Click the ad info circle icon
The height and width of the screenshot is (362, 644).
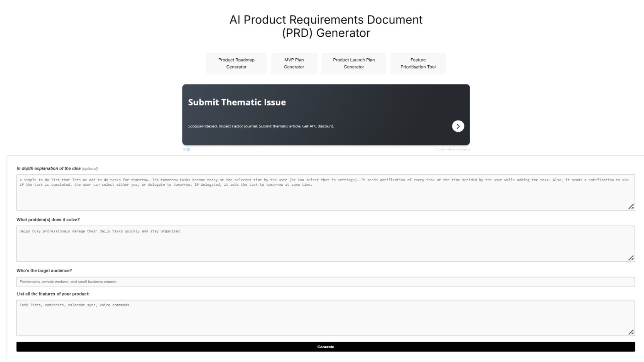(x=188, y=149)
